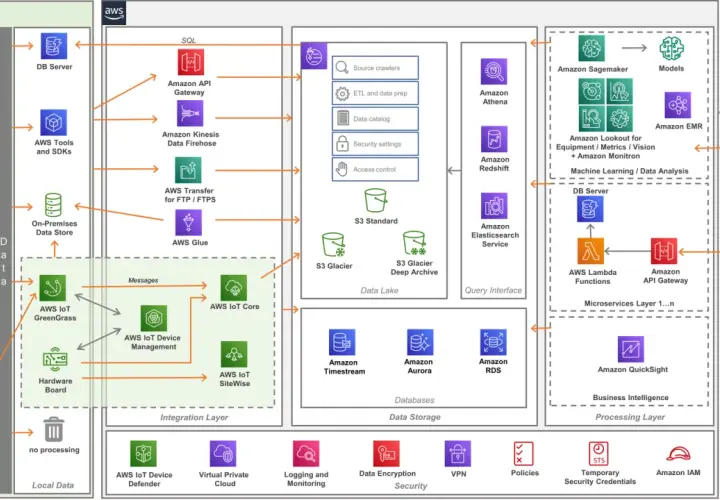This screenshot has width=720, height=500.
Task: Click the S3 Standard bucket icon
Action: click(x=376, y=201)
